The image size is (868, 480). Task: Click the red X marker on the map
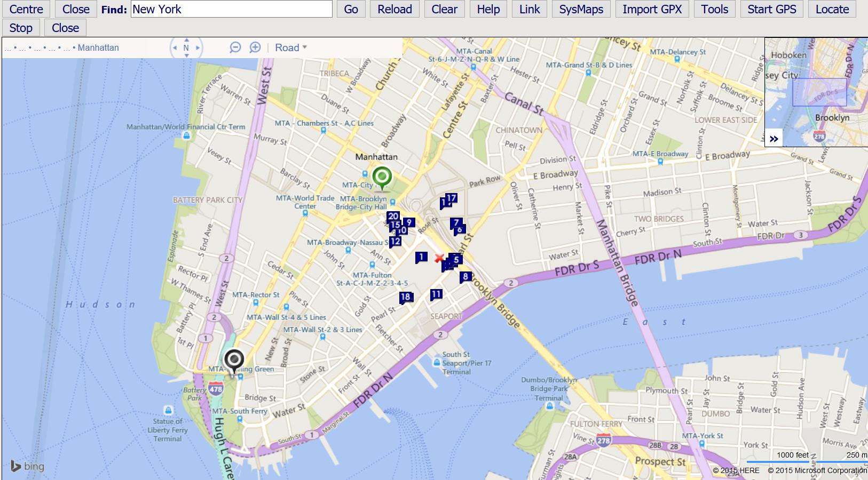pos(439,259)
